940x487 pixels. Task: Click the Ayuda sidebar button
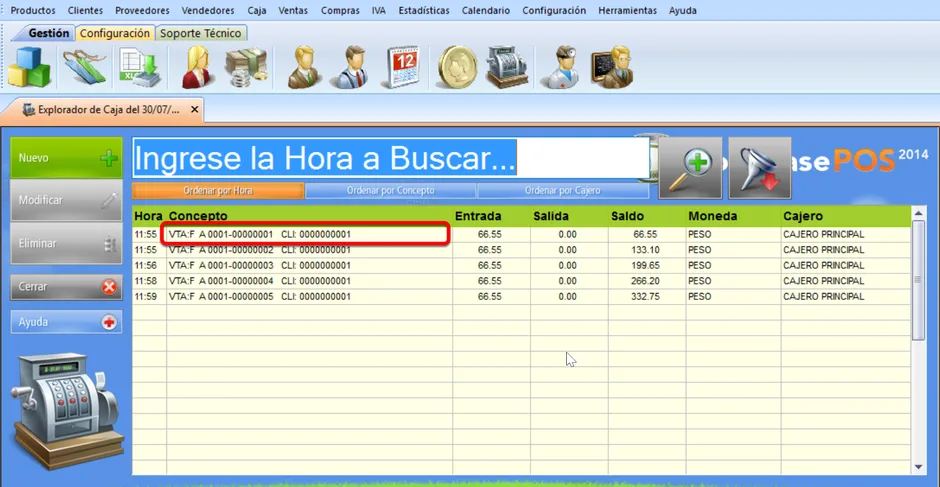point(67,323)
